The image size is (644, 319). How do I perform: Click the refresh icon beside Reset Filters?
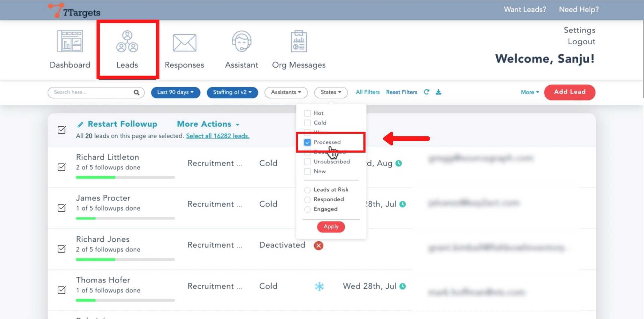pos(427,92)
